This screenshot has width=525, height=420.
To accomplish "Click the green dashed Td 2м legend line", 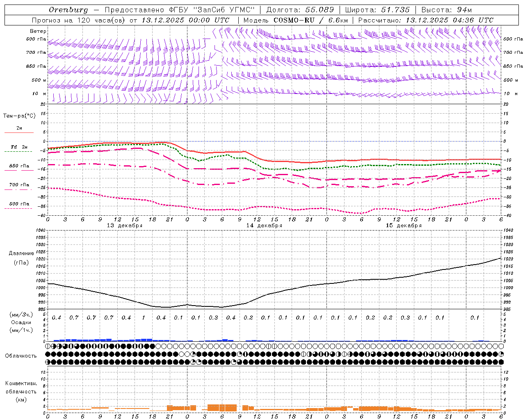I will click(x=19, y=151).
